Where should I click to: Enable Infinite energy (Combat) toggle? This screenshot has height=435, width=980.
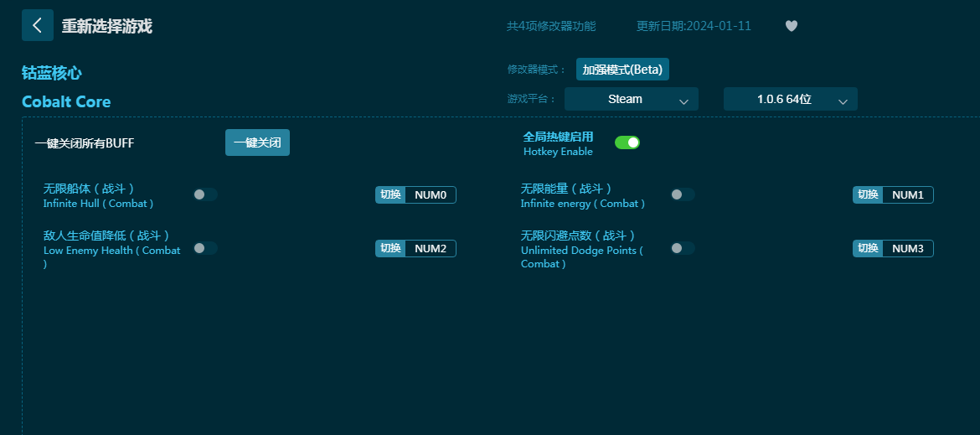pos(682,194)
